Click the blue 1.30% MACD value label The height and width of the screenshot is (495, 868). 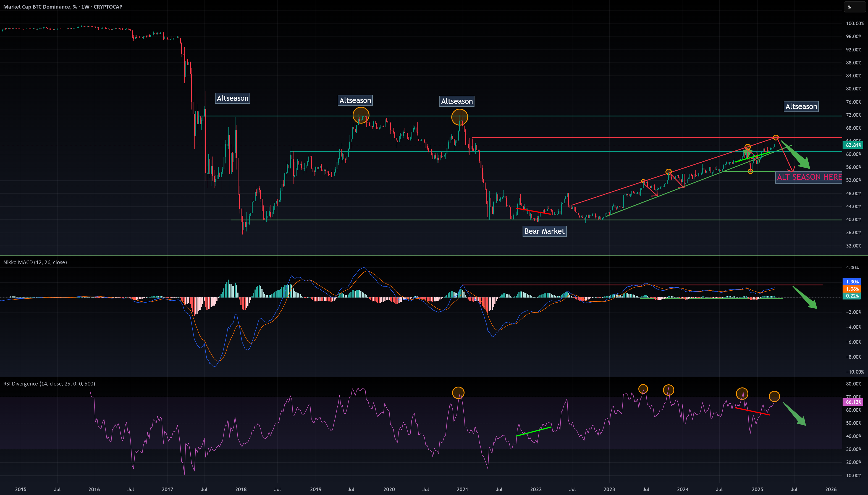click(852, 282)
